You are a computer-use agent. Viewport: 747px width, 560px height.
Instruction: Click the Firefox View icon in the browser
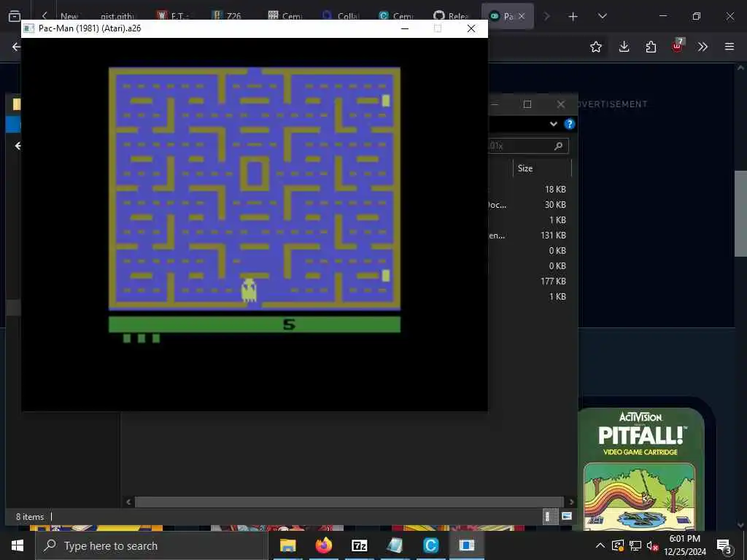15,16
